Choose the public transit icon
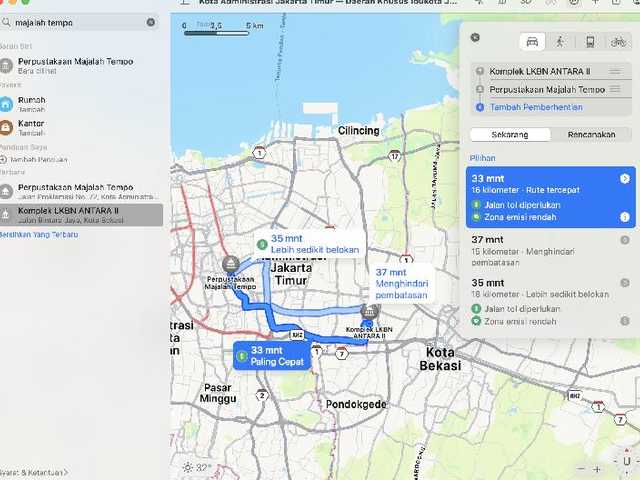640x480 pixels. (589, 41)
